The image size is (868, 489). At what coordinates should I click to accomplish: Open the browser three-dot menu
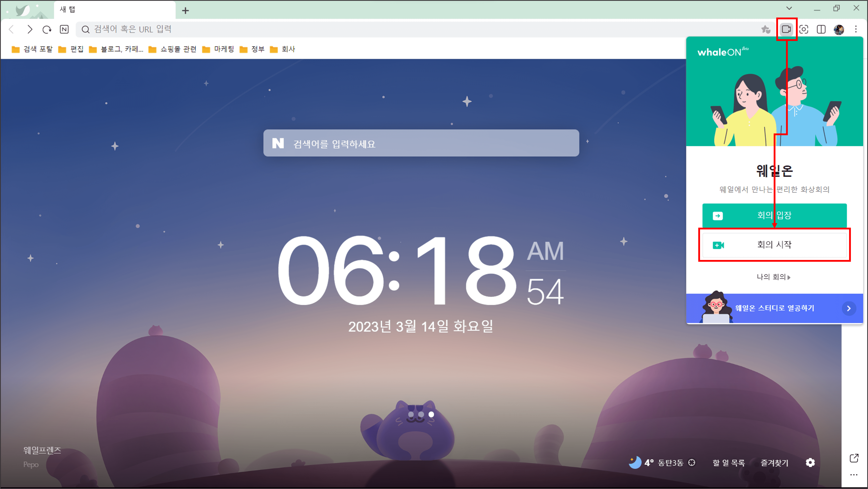pyautogui.click(x=856, y=29)
